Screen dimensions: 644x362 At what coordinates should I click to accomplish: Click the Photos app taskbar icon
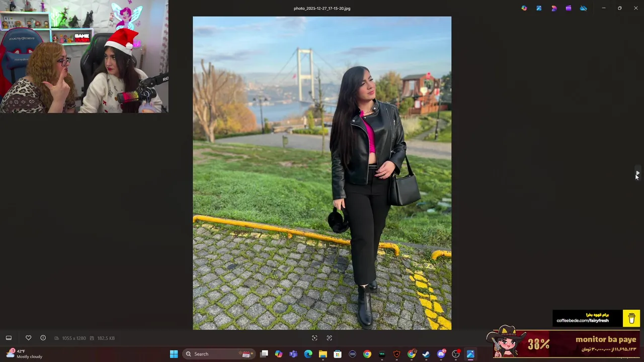(x=470, y=354)
